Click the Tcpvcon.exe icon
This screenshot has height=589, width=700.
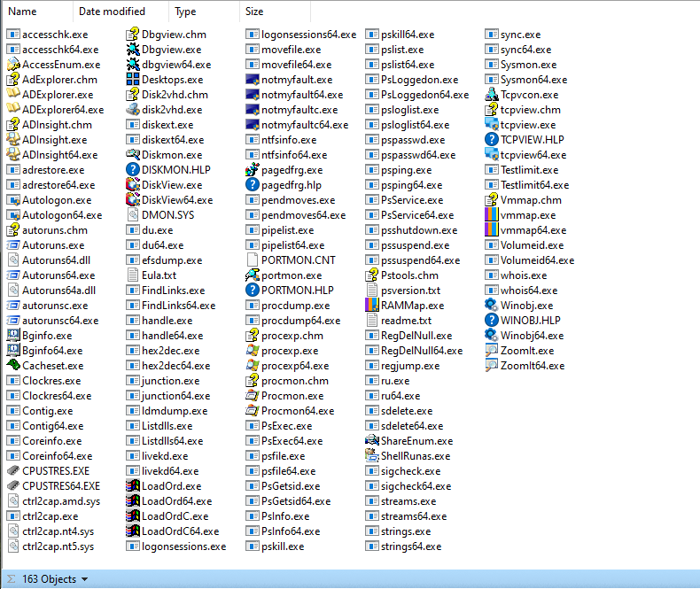coord(492,95)
